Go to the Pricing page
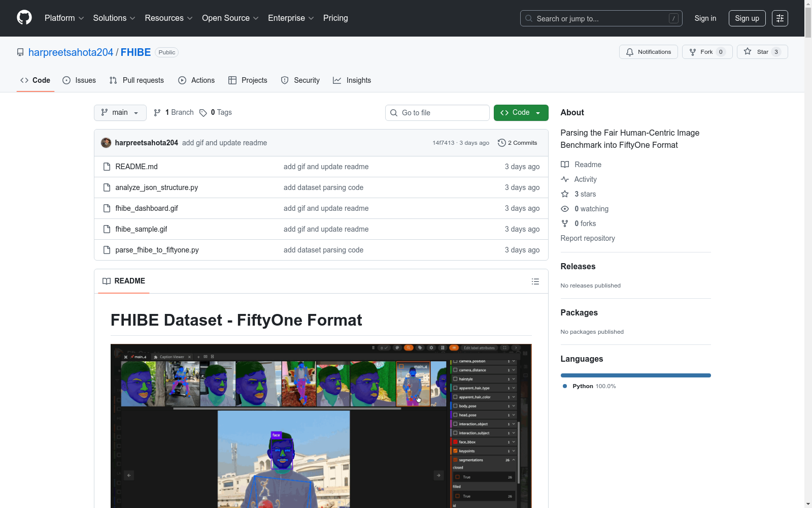This screenshot has width=812, height=508. click(335, 18)
